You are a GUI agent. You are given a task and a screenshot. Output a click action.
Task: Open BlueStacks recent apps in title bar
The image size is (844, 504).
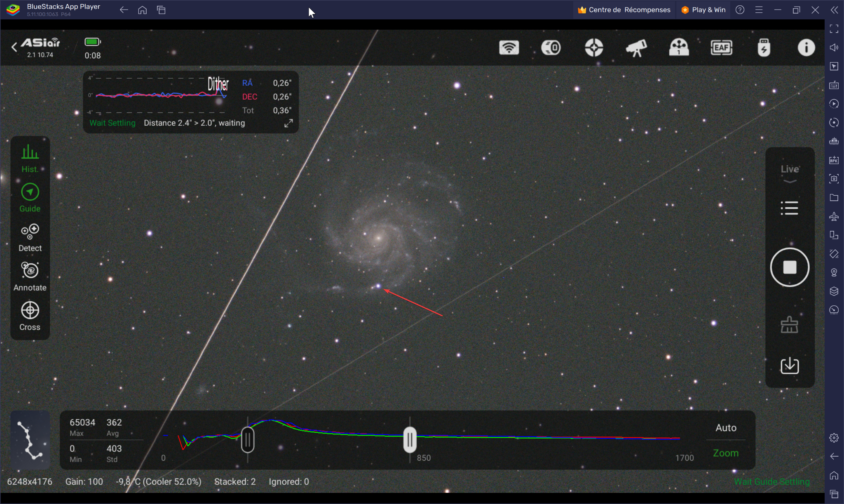pos(161,10)
